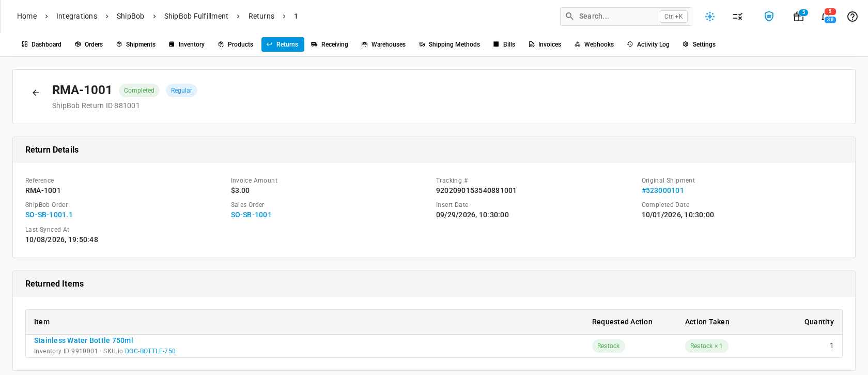
Task: Click the Home breadcrumb
Action: point(27,16)
